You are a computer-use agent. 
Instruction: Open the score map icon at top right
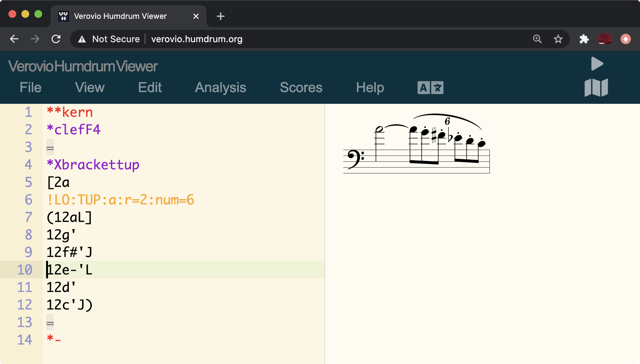596,87
